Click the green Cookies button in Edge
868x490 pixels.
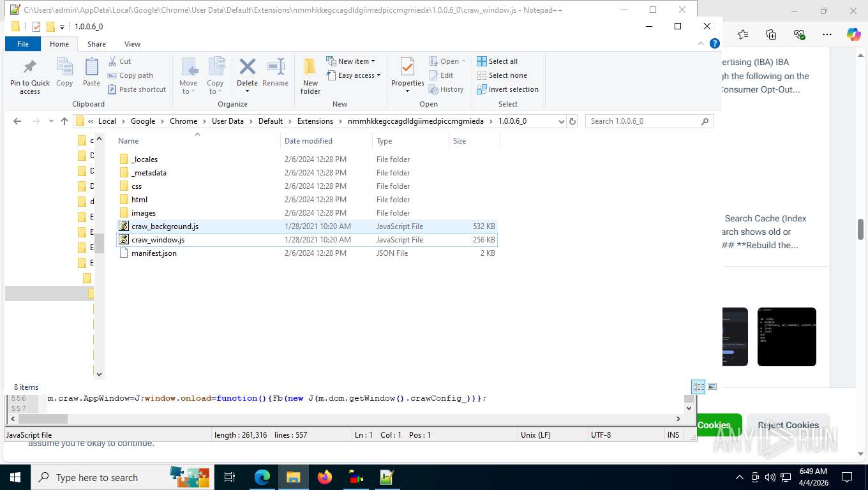pos(719,425)
